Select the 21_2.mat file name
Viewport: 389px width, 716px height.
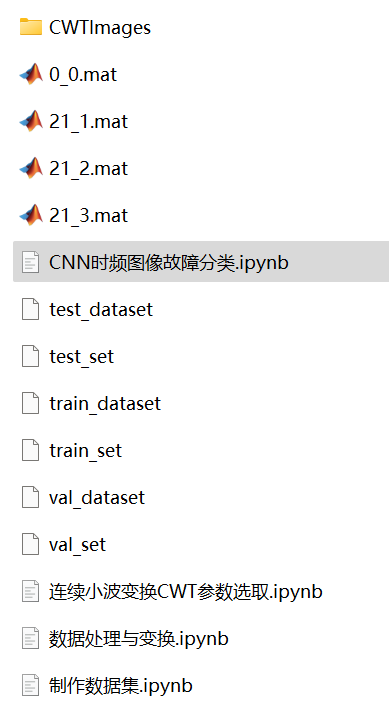click(89, 168)
